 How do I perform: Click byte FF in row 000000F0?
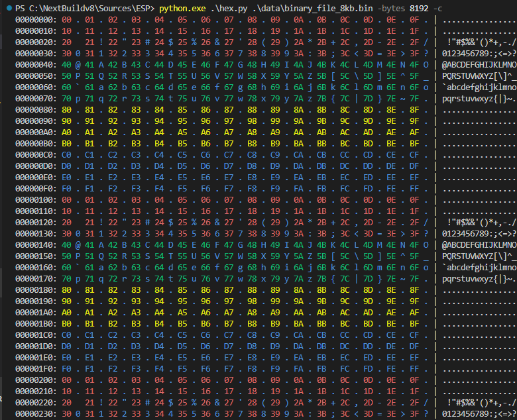pyautogui.click(x=414, y=189)
